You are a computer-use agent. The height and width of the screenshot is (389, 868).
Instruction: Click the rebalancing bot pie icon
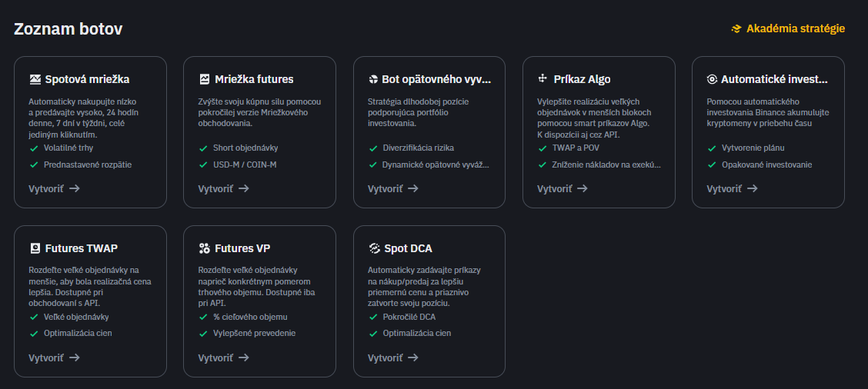[374, 79]
